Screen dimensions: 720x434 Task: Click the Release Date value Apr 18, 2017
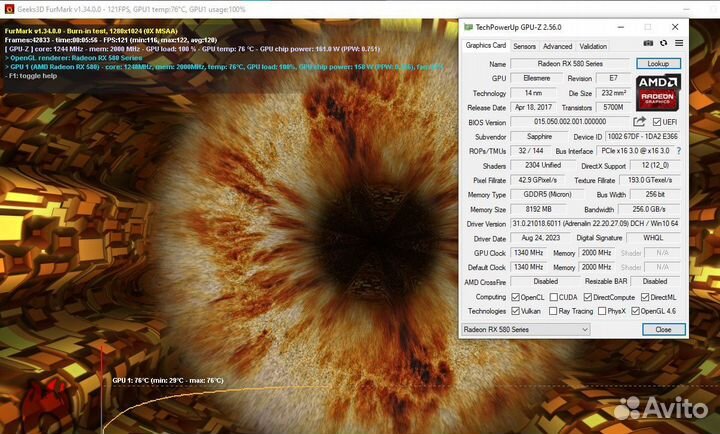(533, 107)
